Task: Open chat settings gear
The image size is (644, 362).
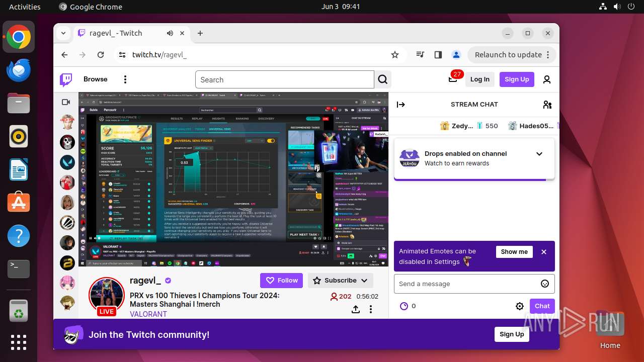Action: pos(520,306)
